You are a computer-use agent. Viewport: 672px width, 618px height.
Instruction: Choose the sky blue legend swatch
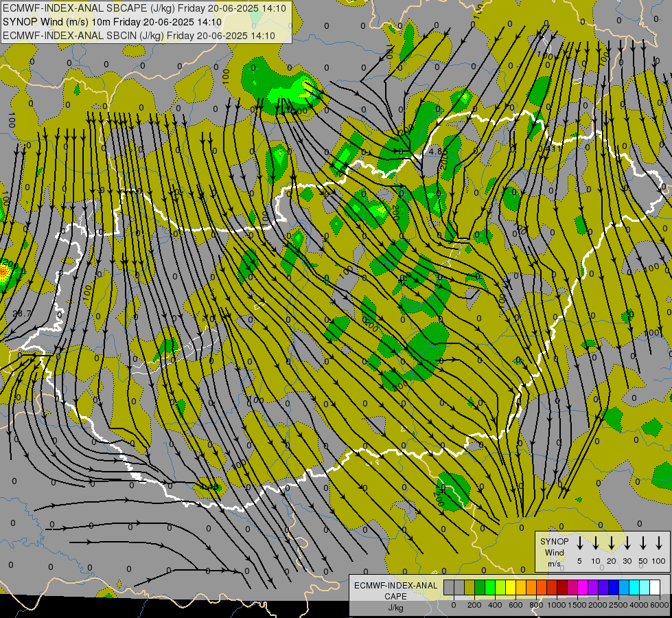pyautogui.click(x=623, y=587)
